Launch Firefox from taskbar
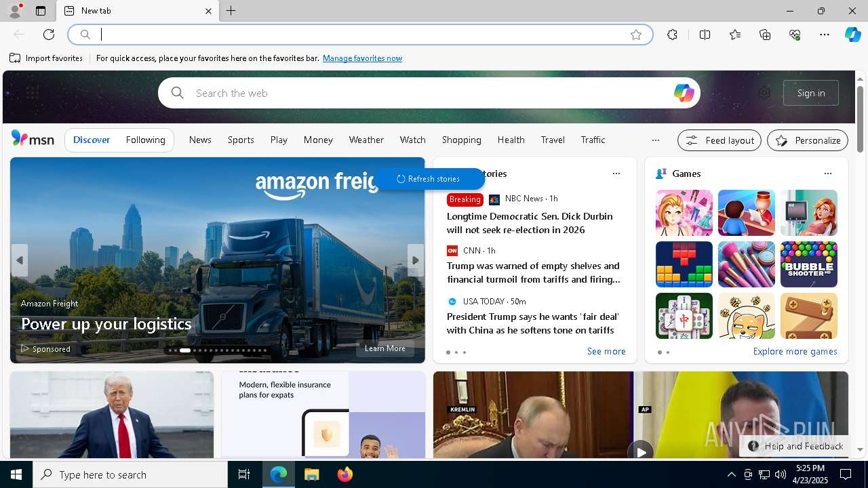Screen dimensions: 868x488 [344, 474]
